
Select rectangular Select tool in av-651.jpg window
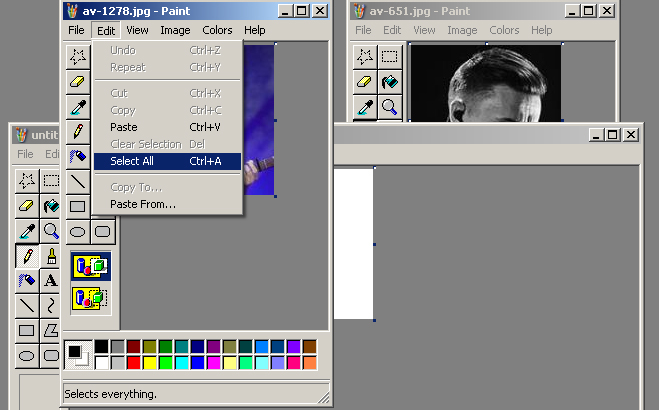coord(390,56)
